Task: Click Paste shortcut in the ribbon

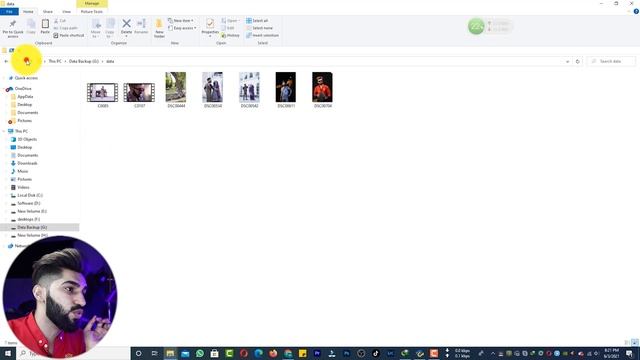Action: coord(69,36)
